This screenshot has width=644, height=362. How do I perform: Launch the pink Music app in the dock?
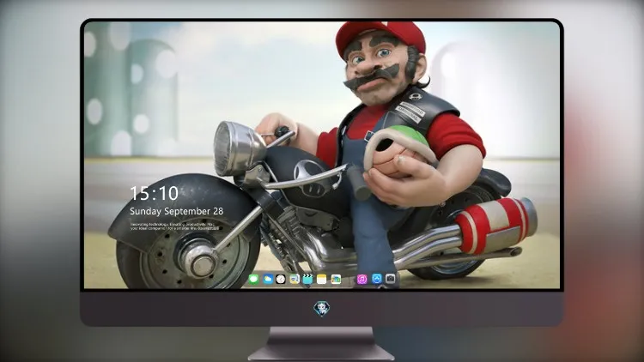click(x=362, y=279)
